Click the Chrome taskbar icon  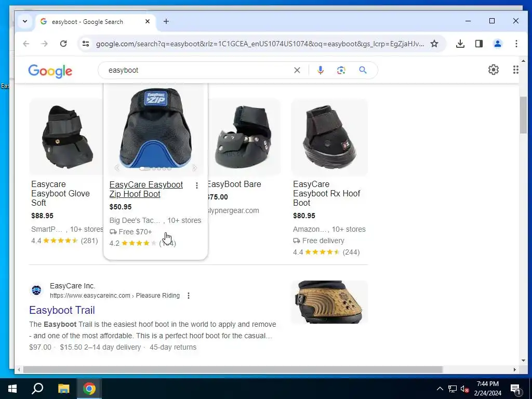pos(89,389)
